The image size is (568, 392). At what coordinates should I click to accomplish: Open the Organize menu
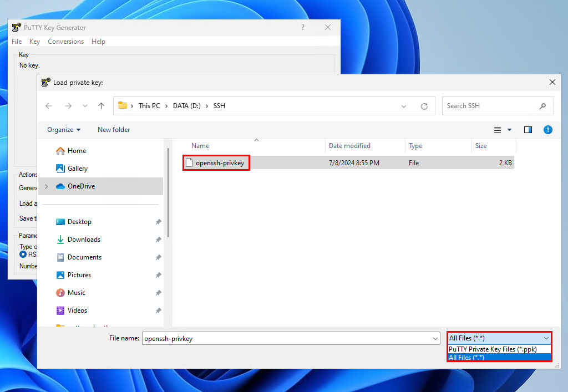pyautogui.click(x=64, y=130)
